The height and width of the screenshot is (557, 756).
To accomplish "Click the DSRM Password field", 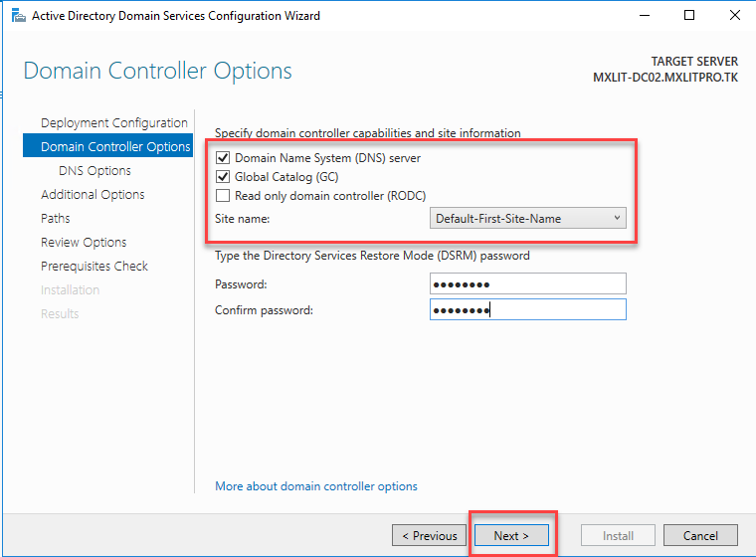I will tap(528, 284).
